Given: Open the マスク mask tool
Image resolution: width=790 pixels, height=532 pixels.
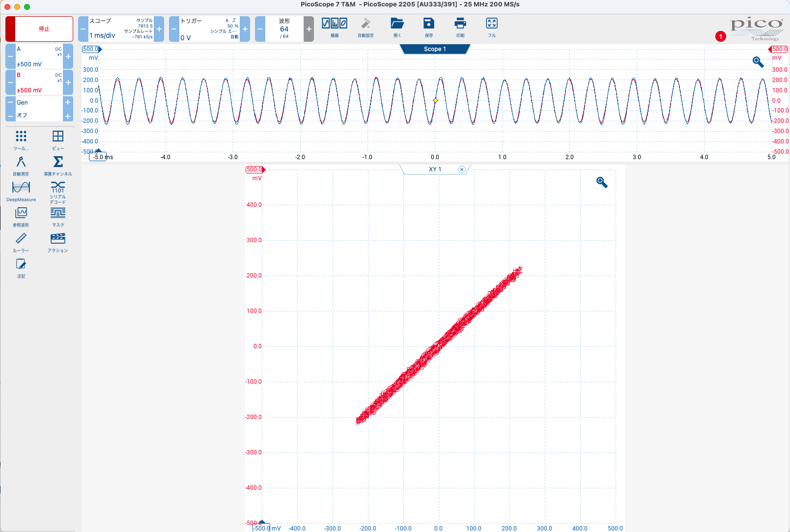Looking at the screenshot, I should 58,216.
